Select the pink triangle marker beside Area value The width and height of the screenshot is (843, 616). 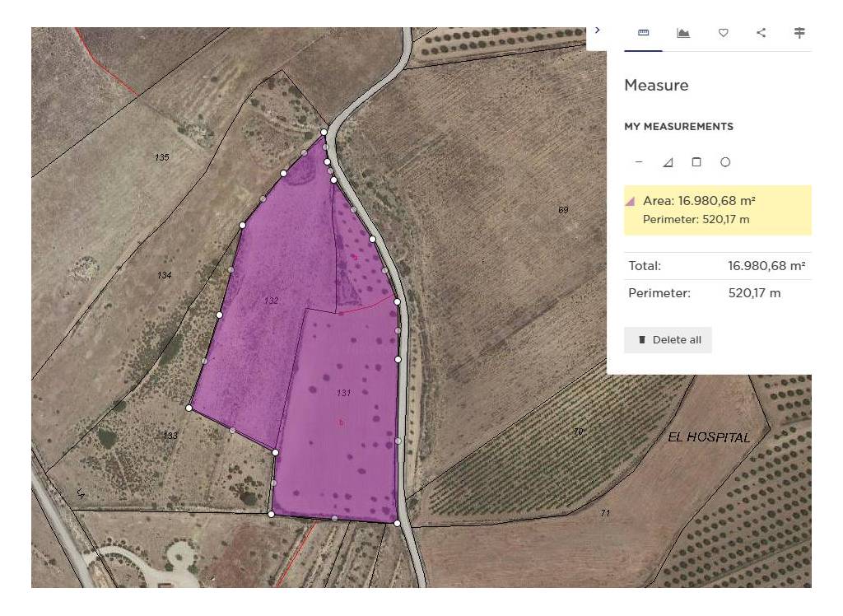[x=630, y=199]
